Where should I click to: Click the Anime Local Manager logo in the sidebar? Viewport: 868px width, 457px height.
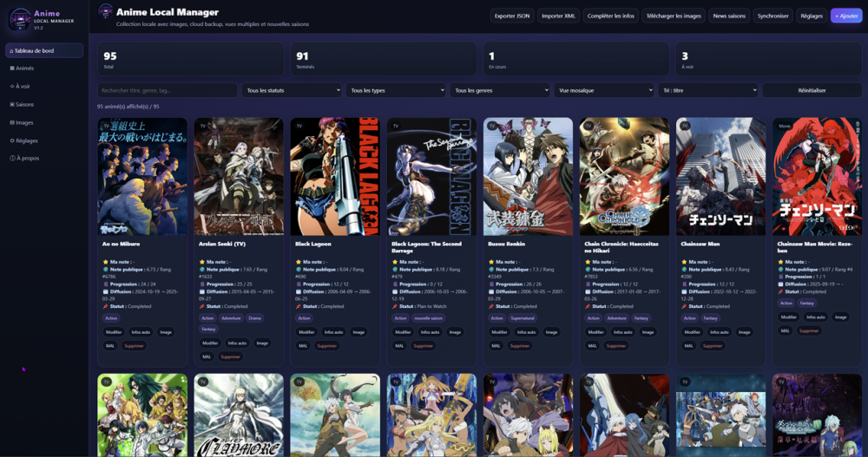pyautogui.click(x=20, y=19)
